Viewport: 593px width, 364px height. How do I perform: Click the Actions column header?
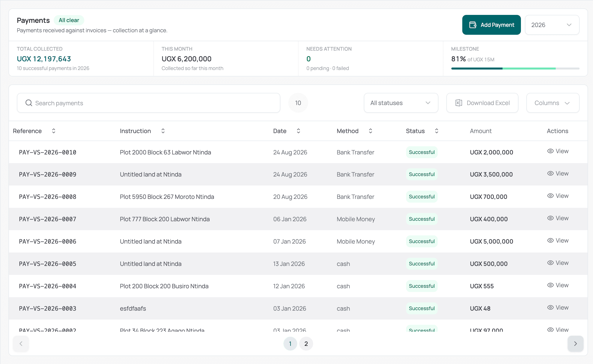pos(557,131)
